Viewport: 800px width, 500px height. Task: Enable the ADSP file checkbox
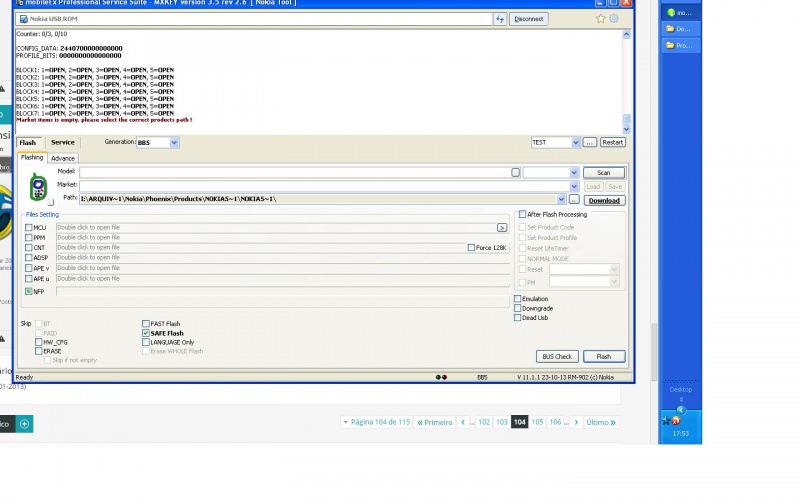(29, 258)
